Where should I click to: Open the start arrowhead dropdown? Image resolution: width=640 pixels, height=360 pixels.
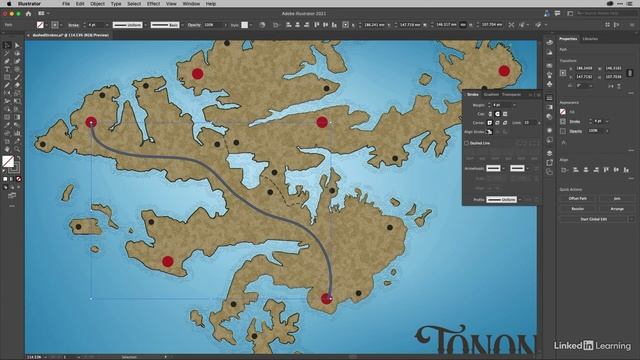tap(503, 169)
